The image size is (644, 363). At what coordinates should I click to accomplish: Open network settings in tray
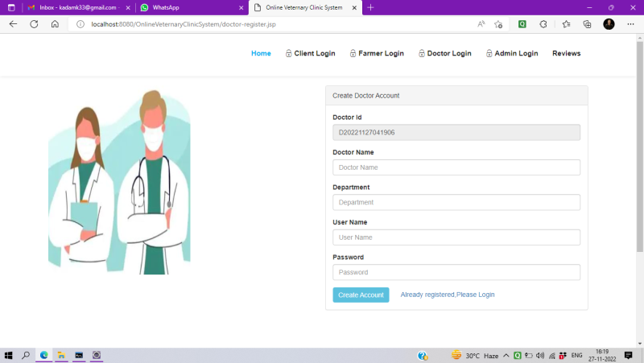[x=552, y=356]
